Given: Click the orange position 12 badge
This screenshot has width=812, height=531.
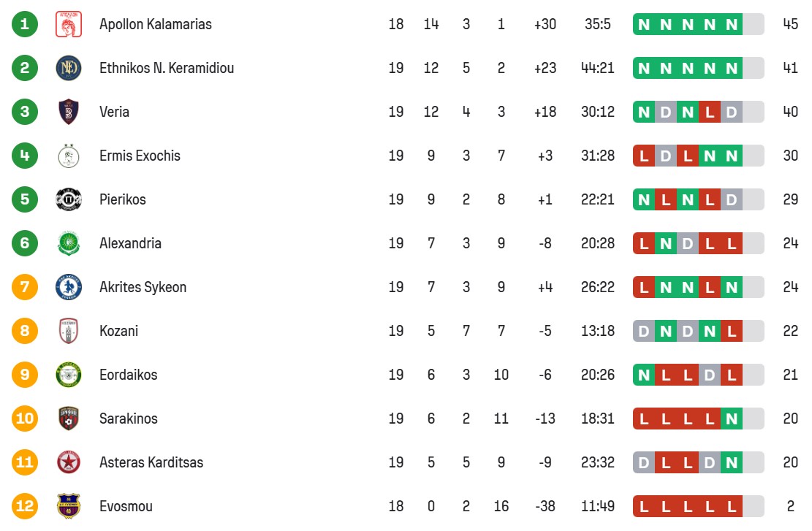Looking at the screenshot, I should point(25,506).
